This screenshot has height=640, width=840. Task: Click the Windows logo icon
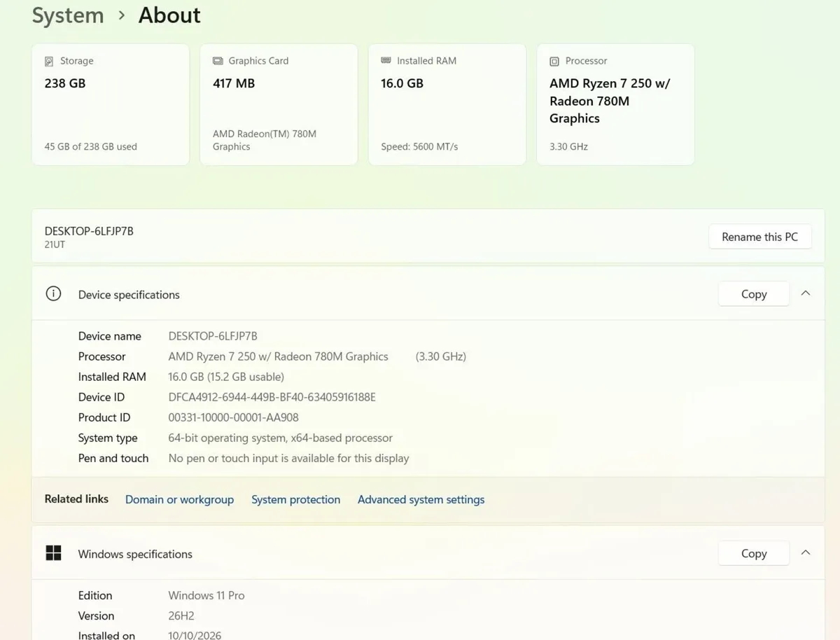point(53,553)
